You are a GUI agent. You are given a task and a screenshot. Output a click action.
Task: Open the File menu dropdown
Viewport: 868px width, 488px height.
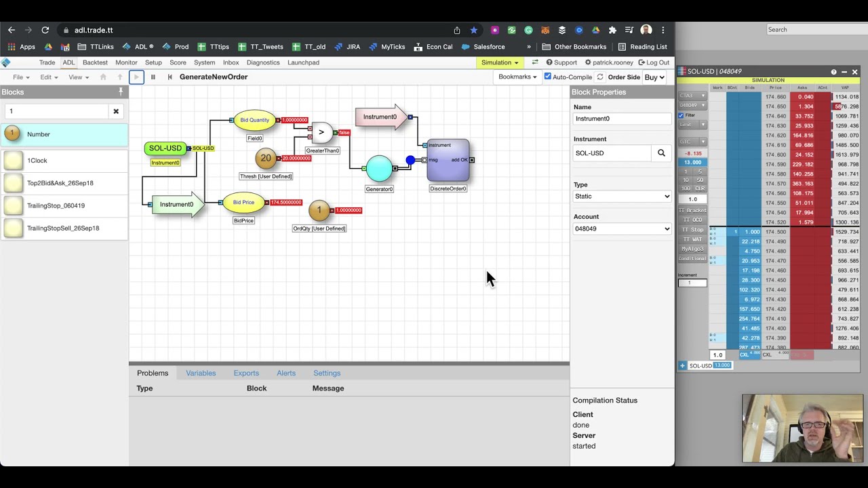(x=21, y=77)
